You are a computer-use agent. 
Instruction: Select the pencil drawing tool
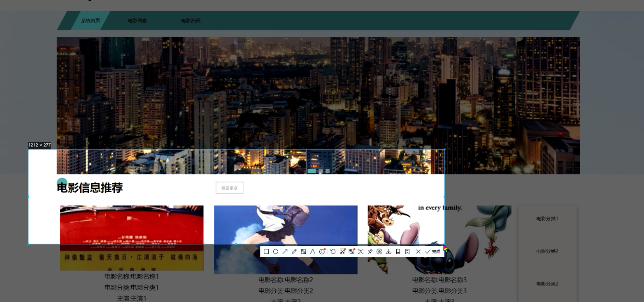pyautogui.click(x=294, y=251)
